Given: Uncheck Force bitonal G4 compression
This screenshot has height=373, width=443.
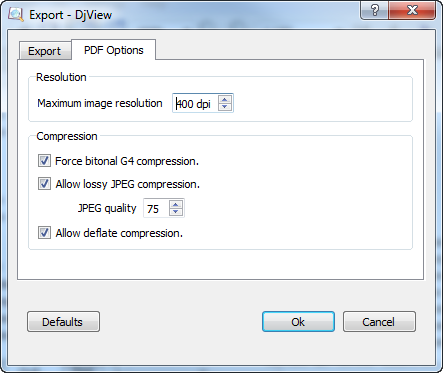Looking at the screenshot, I should [44, 161].
